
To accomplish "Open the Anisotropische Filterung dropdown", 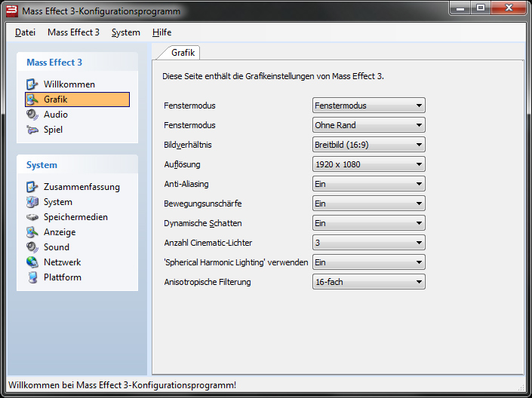I will tap(369, 282).
